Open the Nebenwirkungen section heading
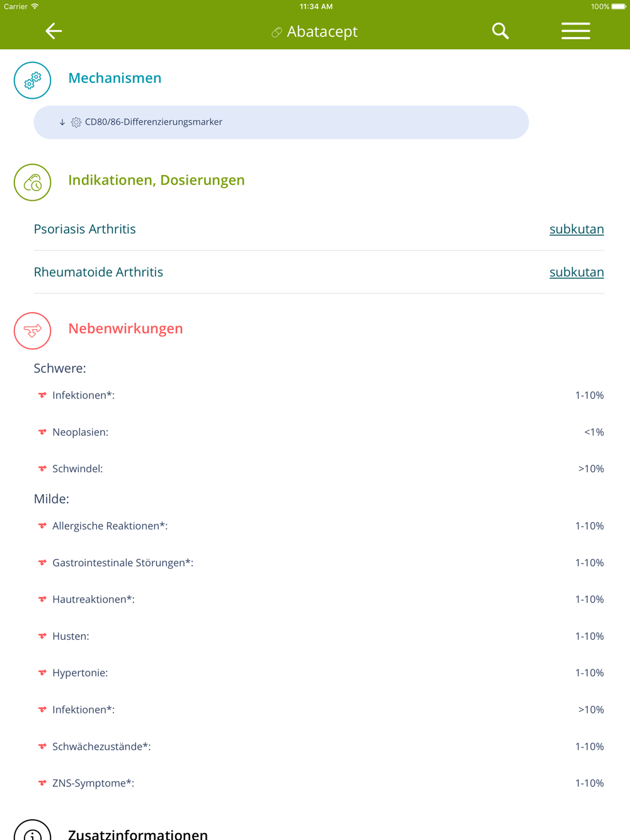 click(x=125, y=329)
